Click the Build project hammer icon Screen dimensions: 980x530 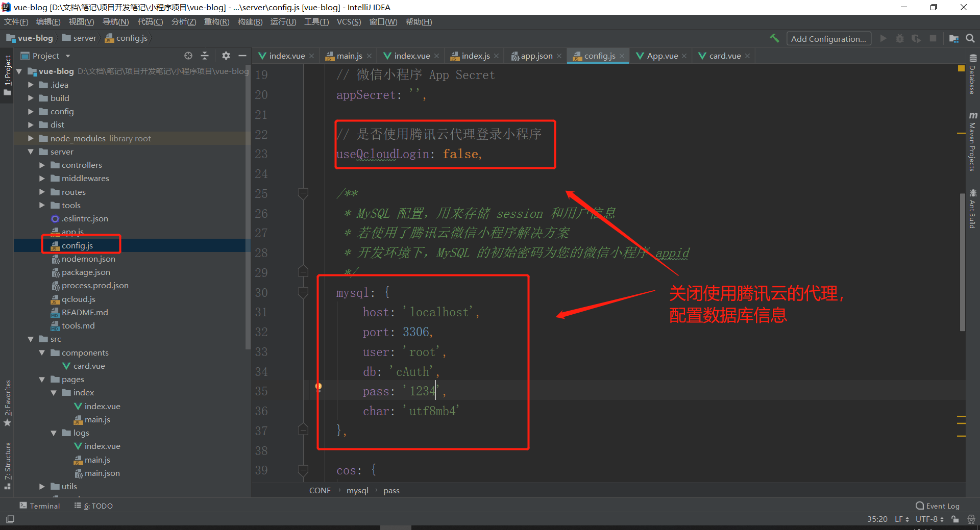(x=774, y=38)
